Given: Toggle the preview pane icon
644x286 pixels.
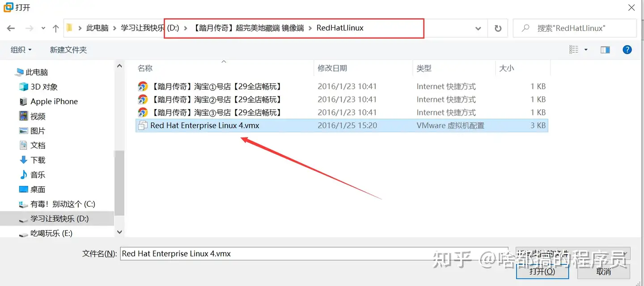Looking at the screenshot, I should 605,50.
